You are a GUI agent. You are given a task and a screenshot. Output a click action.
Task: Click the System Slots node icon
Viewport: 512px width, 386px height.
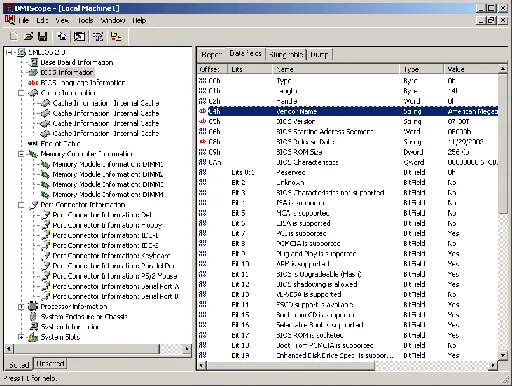pos(33,337)
